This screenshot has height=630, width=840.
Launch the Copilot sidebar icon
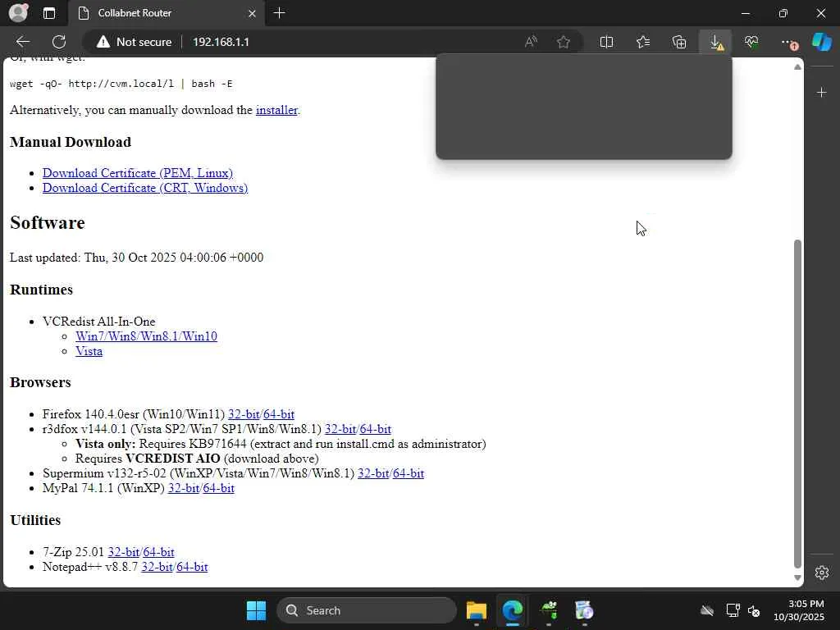click(x=822, y=42)
